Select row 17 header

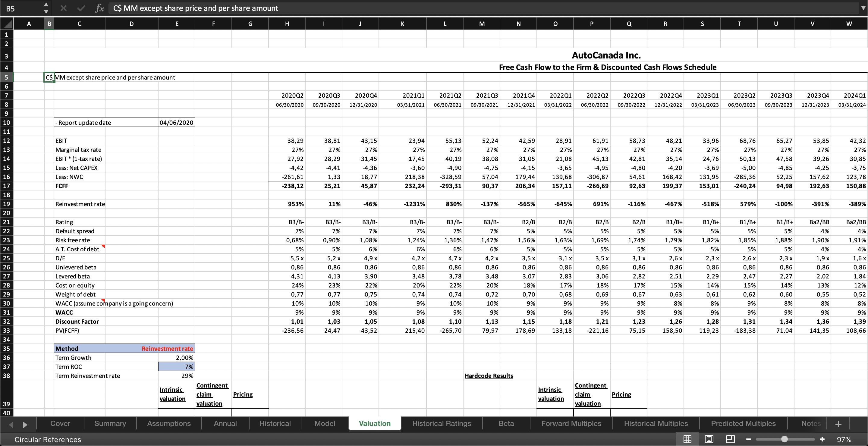[x=6, y=186]
